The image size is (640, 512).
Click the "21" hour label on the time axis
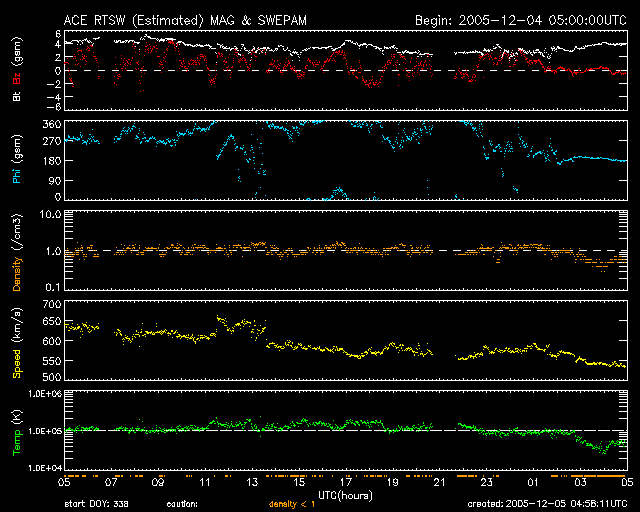click(440, 483)
